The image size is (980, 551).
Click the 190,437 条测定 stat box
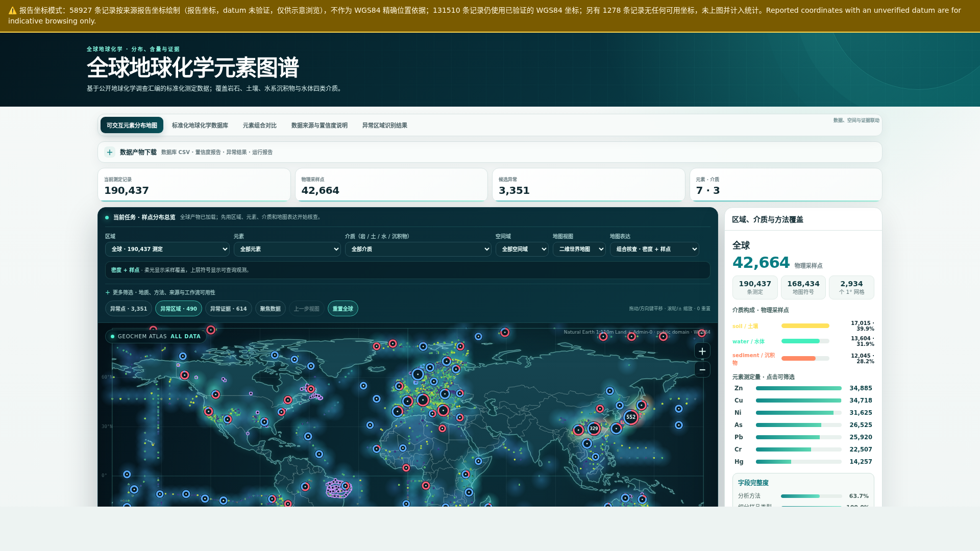coord(755,288)
